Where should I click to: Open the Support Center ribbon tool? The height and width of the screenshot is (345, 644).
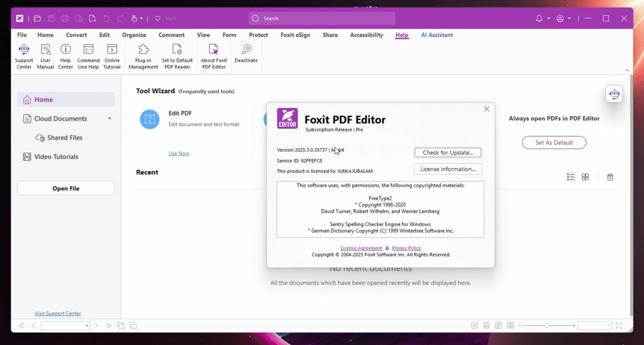[x=24, y=57]
